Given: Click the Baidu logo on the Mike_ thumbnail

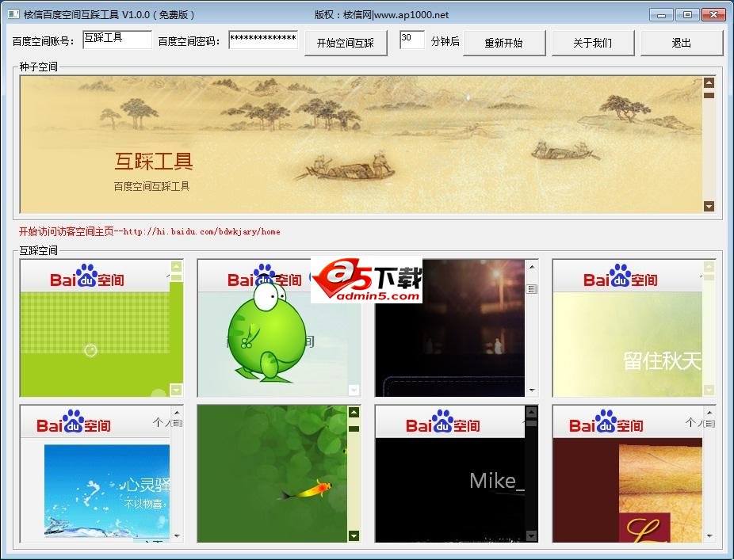Looking at the screenshot, I should 442,422.
